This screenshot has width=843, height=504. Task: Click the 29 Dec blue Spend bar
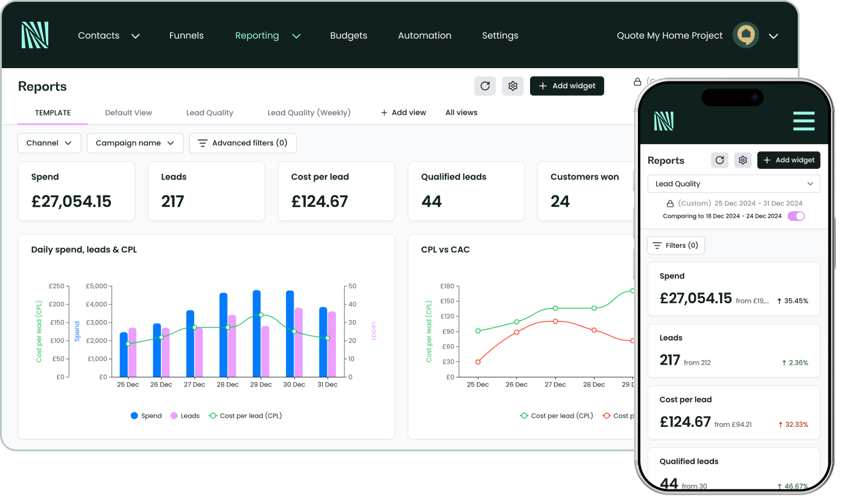tap(257, 333)
